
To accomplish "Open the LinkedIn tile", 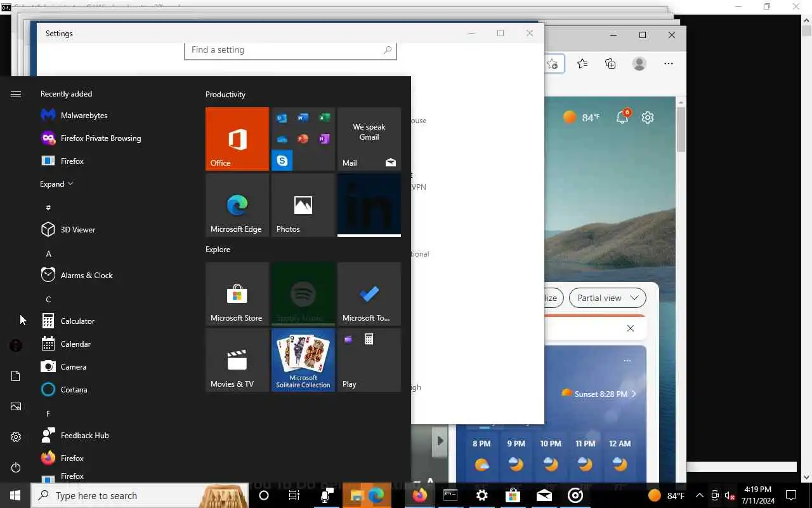I will click(x=369, y=205).
